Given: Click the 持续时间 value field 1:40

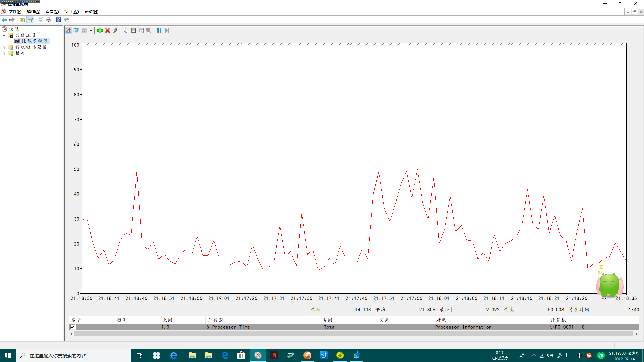Looking at the screenshot, I should coord(615,310).
